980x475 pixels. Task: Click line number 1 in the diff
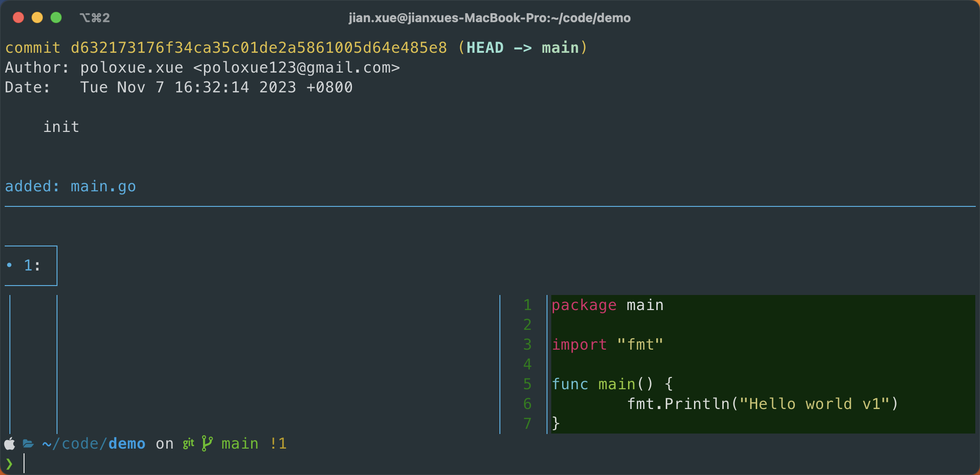coord(527,305)
